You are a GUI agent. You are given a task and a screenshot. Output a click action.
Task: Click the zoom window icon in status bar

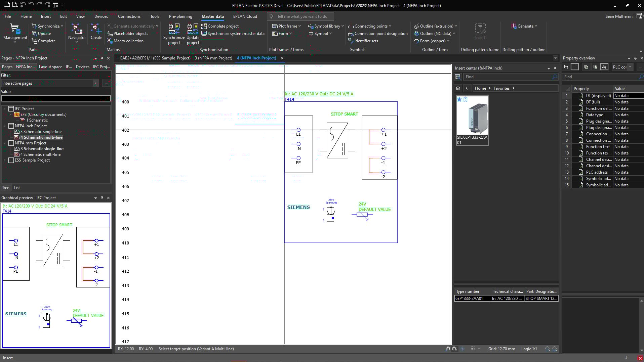click(548, 349)
